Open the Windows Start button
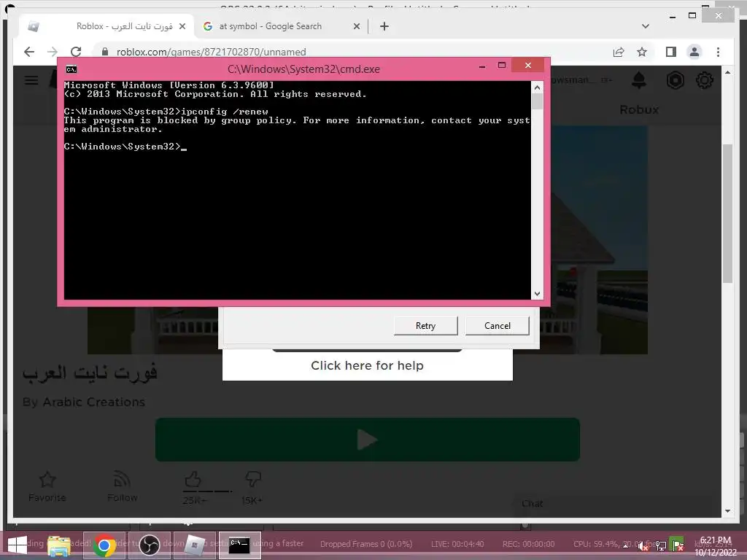 pos(18,545)
